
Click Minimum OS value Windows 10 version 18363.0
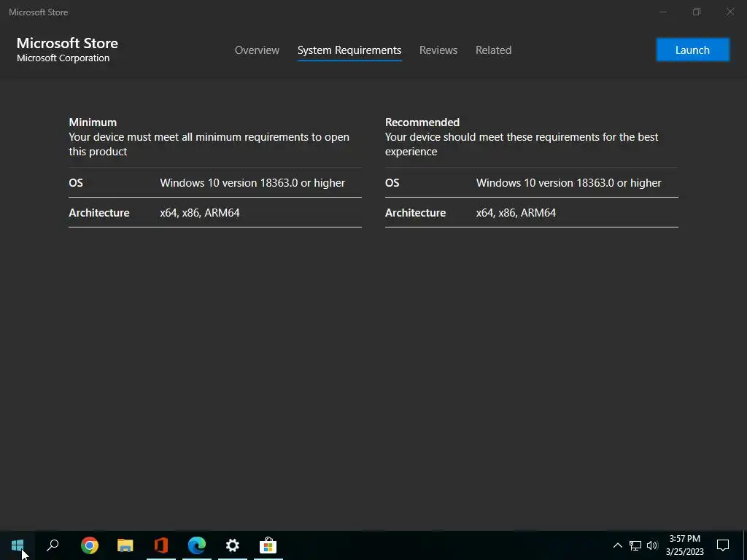(x=252, y=183)
